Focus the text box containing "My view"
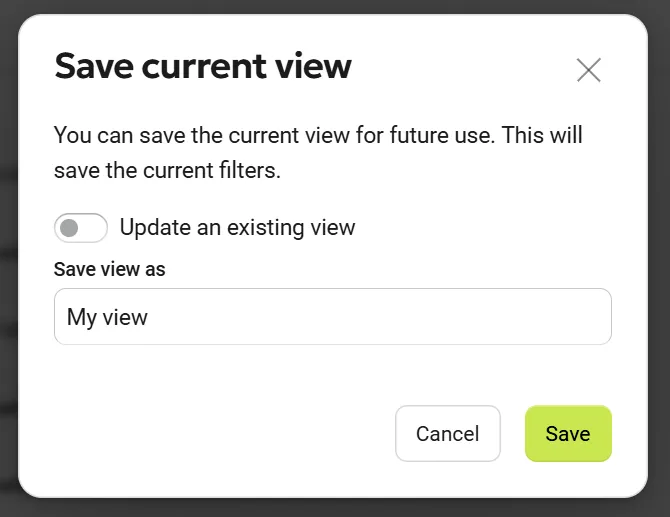The width and height of the screenshot is (670, 517). pos(332,317)
